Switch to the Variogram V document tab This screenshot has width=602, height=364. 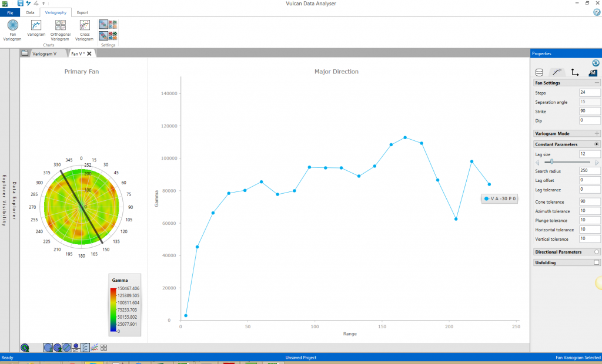44,53
